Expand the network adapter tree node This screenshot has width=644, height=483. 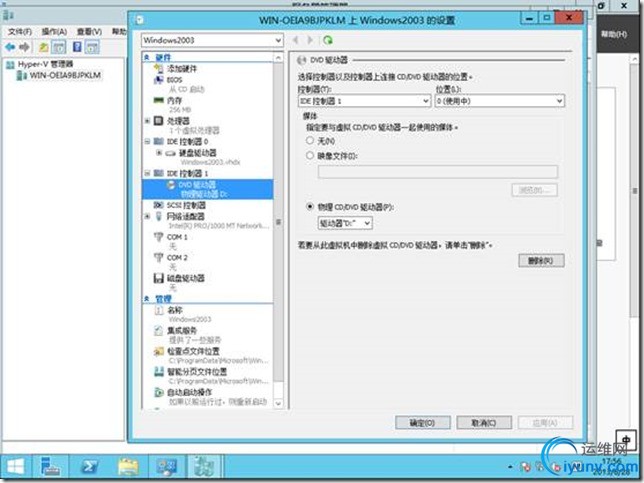[x=147, y=216]
